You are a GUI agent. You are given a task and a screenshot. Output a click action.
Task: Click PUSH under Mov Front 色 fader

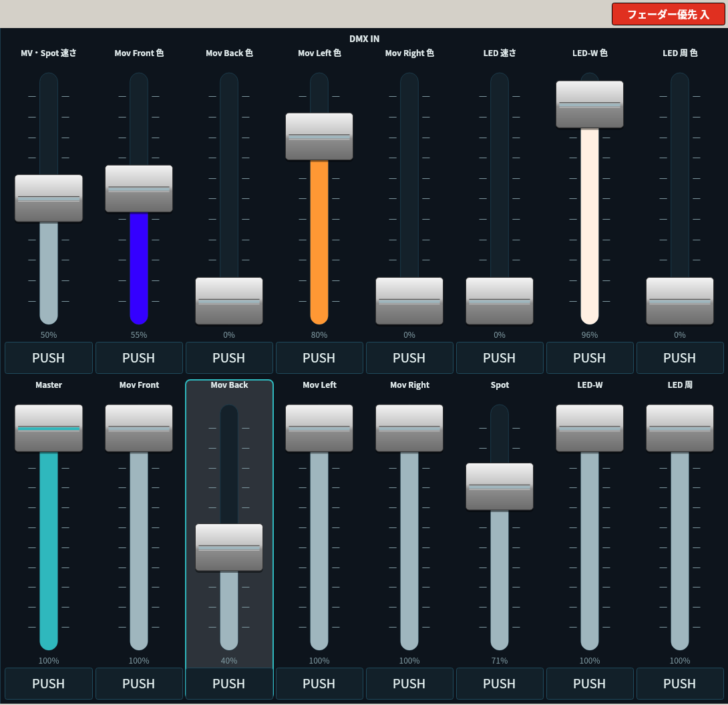(x=139, y=358)
